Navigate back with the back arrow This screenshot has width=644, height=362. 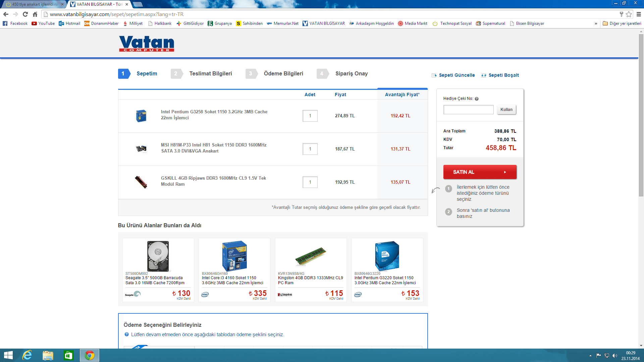pyautogui.click(x=6, y=14)
